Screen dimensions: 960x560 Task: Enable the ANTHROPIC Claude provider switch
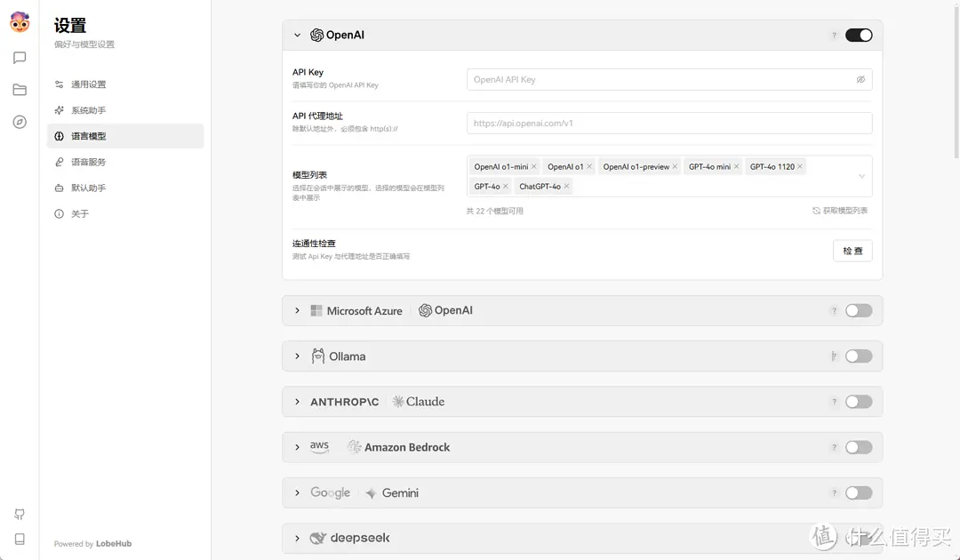[857, 401]
